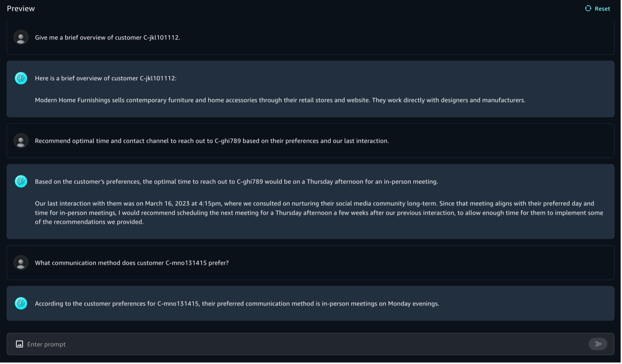Click the in-person meetings on Monday evenings reply
This screenshot has height=364, width=622.
point(237,304)
